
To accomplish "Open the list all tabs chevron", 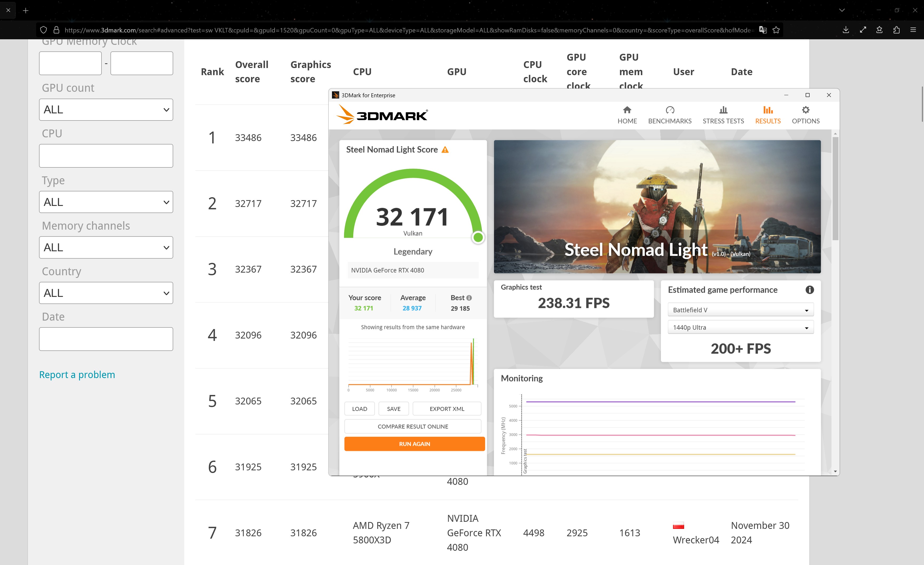I will (842, 10).
